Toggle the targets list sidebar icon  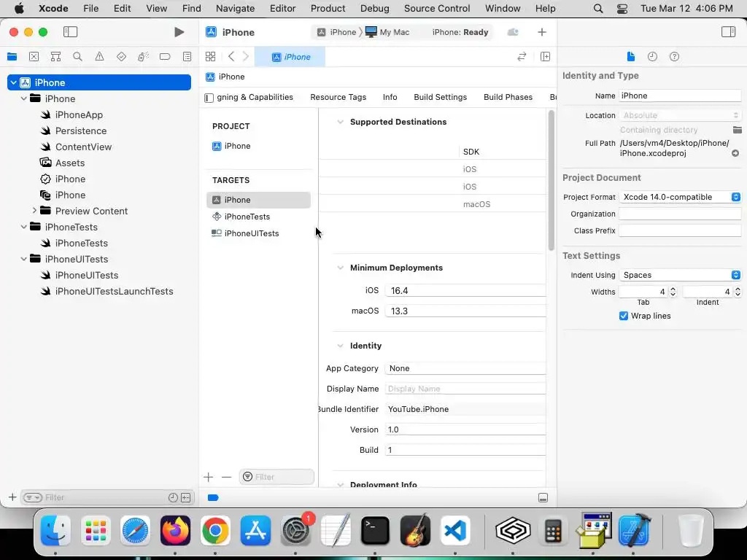[209, 98]
